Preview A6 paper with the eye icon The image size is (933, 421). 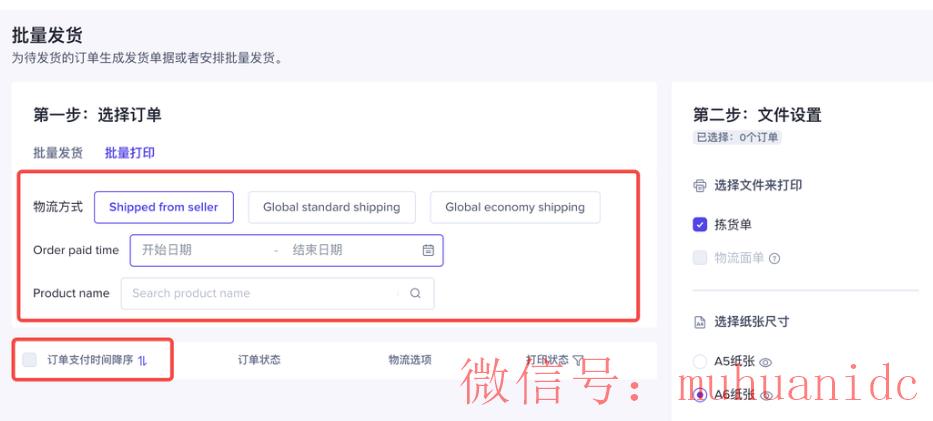pyautogui.click(x=766, y=395)
